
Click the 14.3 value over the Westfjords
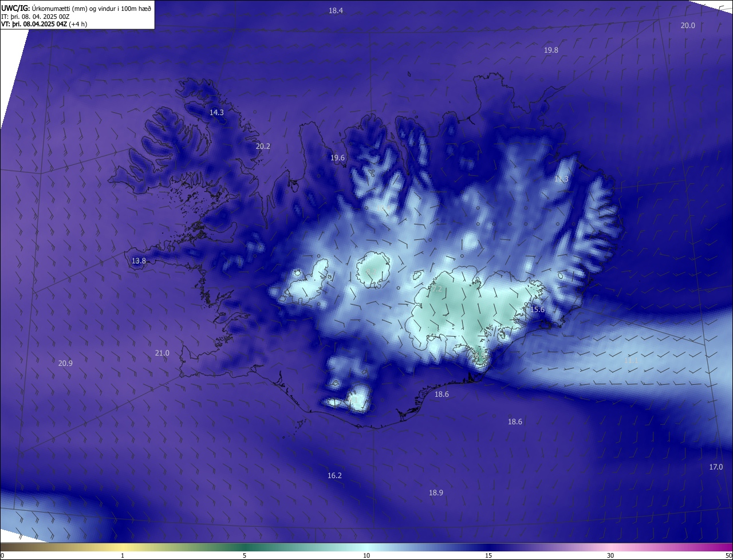(x=216, y=113)
